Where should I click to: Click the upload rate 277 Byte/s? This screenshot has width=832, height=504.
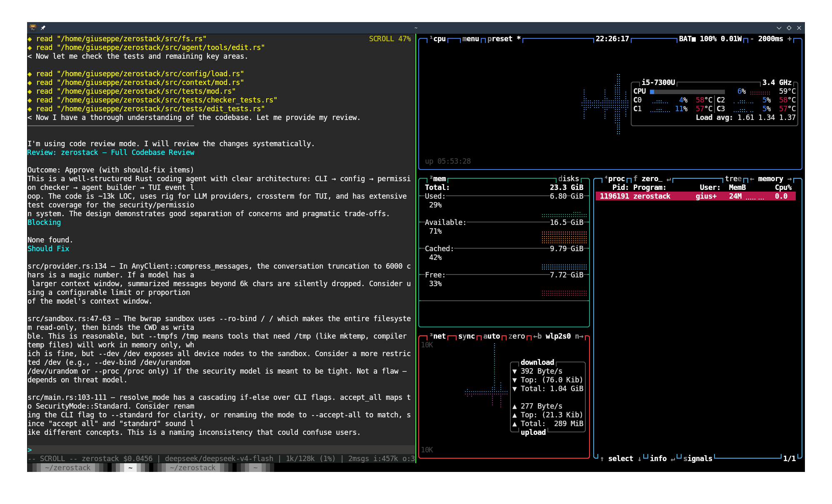tap(541, 406)
